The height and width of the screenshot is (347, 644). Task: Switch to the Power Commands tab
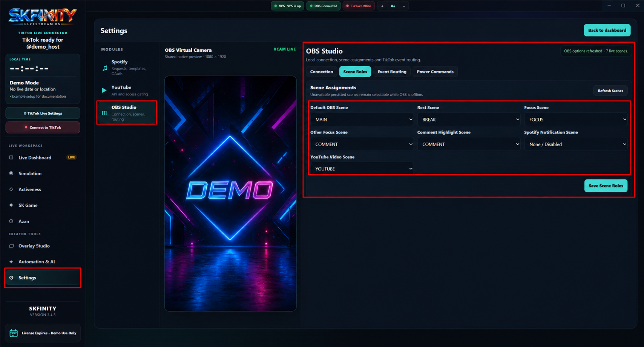point(435,72)
